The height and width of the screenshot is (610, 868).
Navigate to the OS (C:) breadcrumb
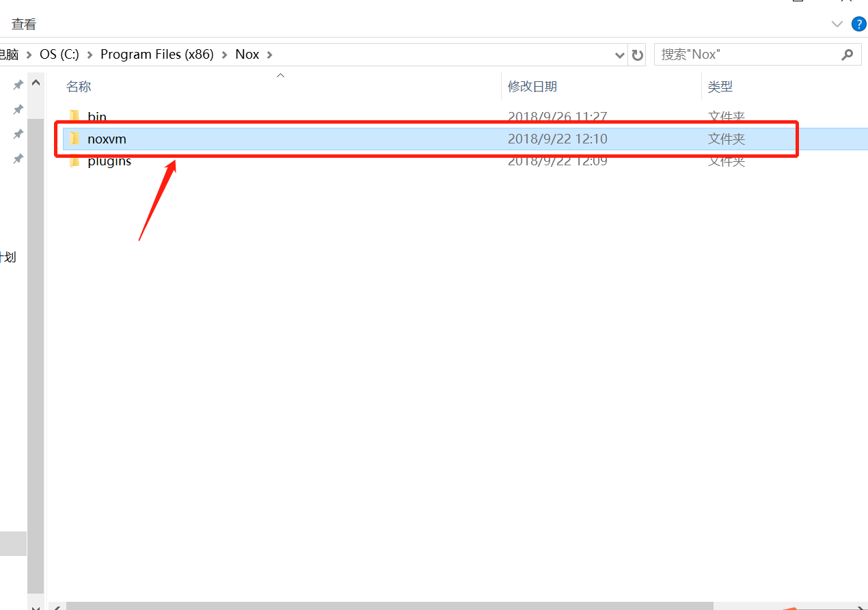(60, 55)
